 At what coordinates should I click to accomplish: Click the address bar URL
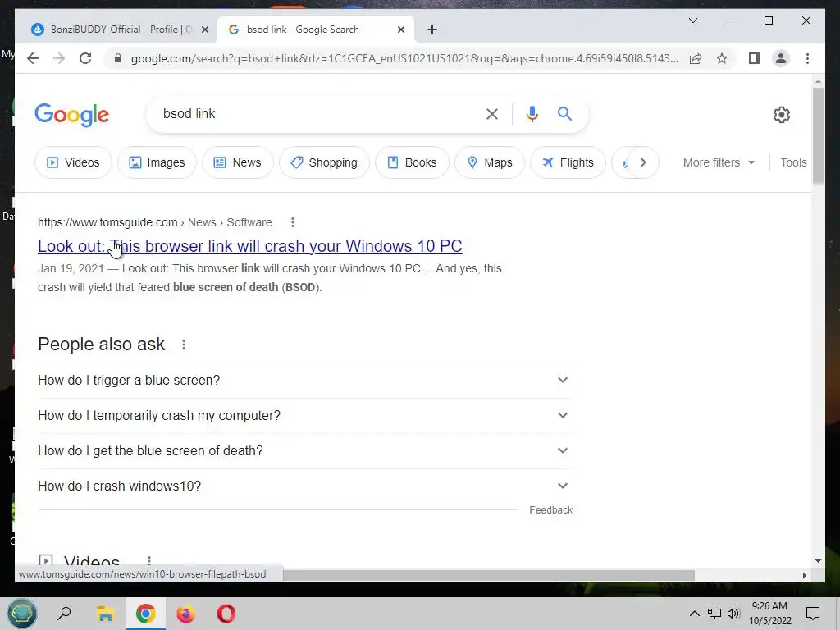point(404,58)
